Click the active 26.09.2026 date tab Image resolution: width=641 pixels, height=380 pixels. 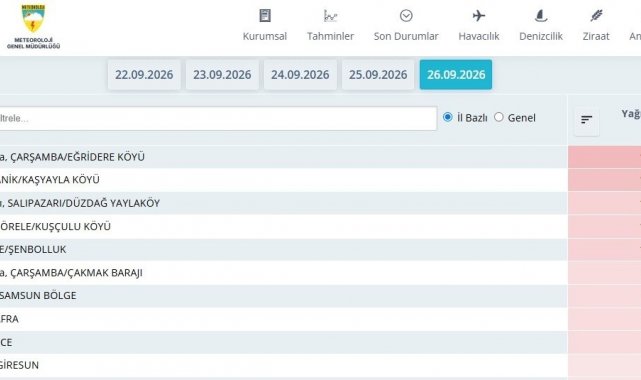pos(456,75)
